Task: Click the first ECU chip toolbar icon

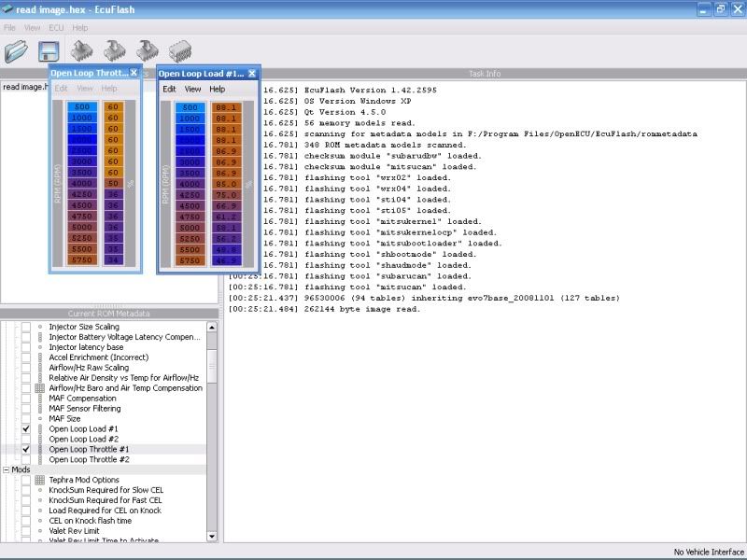Action: pyautogui.click(x=84, y=51)
